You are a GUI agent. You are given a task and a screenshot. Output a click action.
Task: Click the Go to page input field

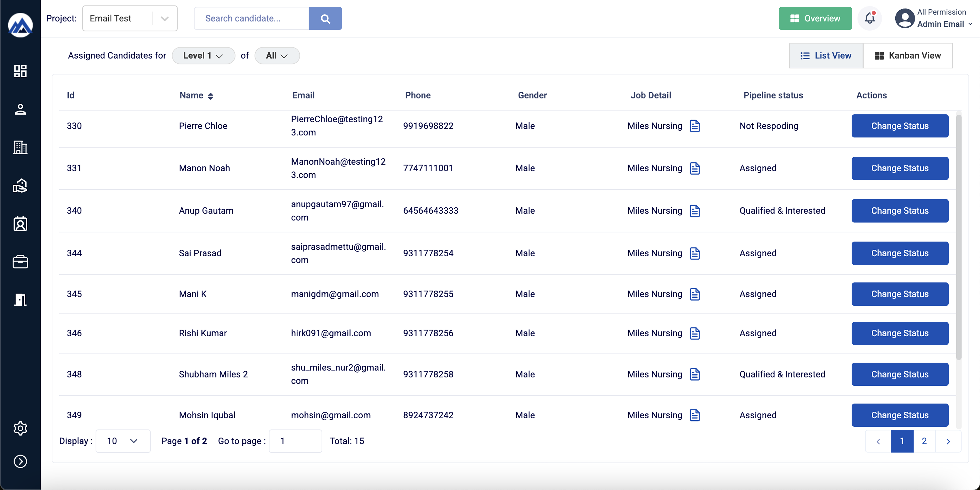[295, 441]
